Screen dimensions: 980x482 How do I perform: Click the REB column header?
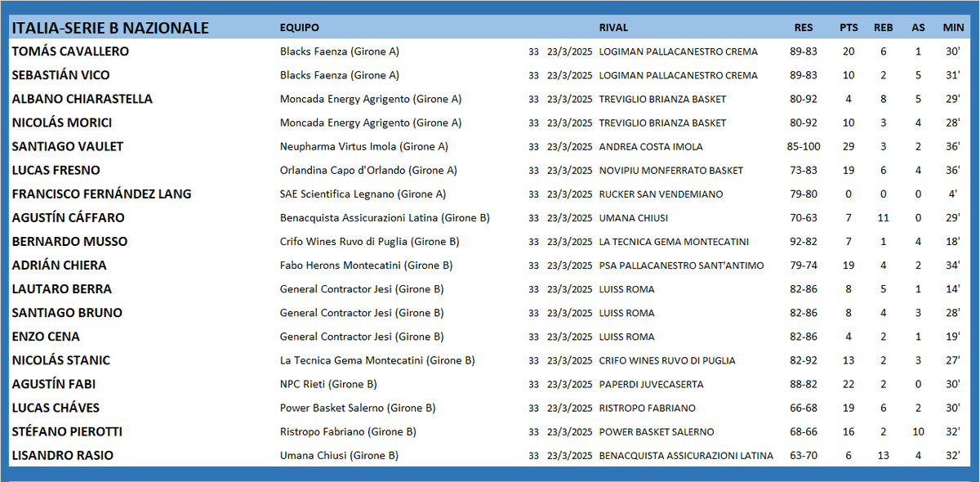(x=883, y=28)
